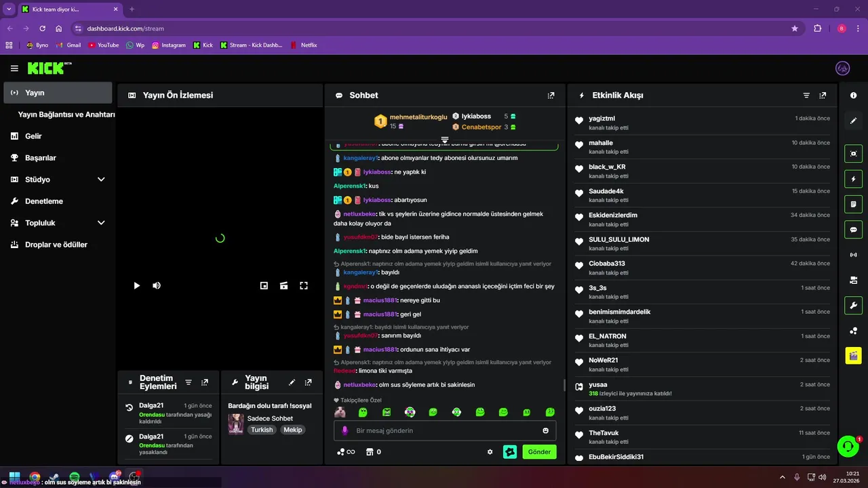Toggle the green document widget in right rail
The image size is (868, 488).
pos(854,204)
